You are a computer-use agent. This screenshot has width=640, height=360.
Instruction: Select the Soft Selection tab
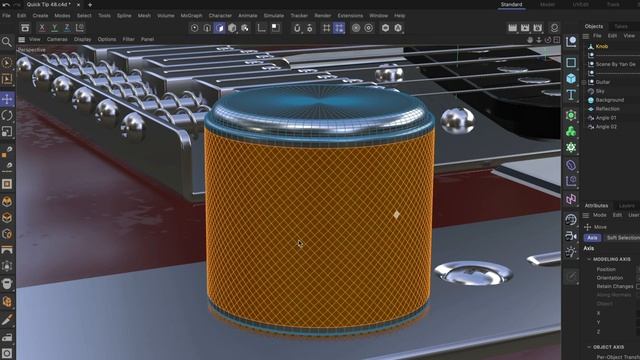(623, 238)
